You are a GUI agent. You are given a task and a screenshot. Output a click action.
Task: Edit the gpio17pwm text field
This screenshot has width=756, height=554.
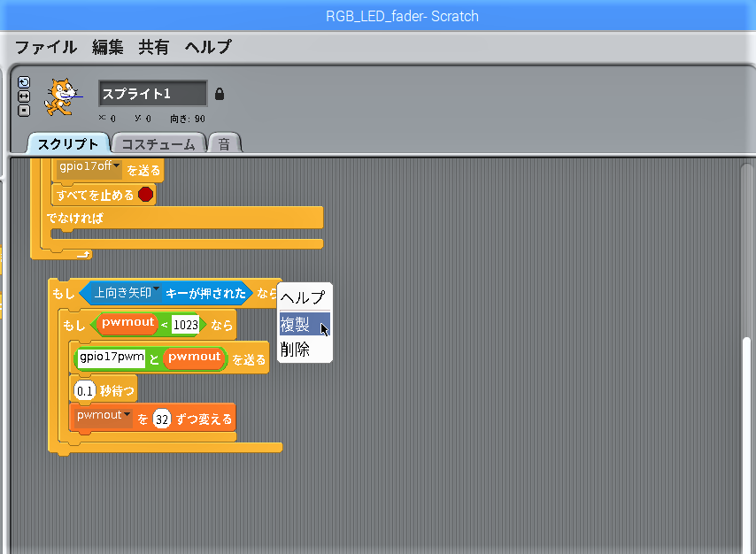click(x=112, y=358)
